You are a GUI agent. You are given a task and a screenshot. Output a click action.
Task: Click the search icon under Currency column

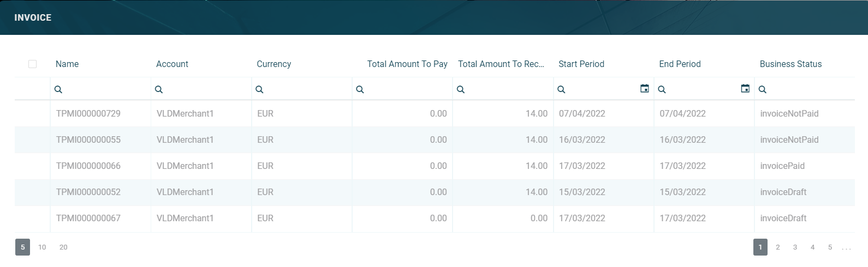259,89
